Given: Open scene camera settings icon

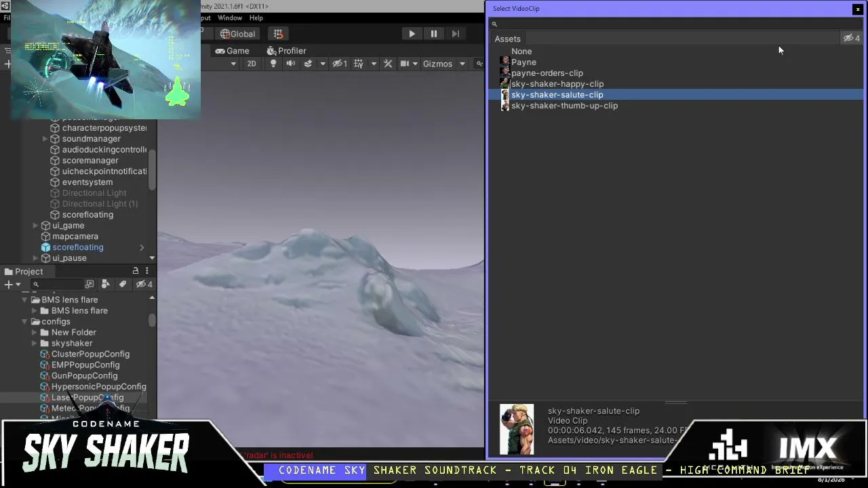Looking at the screenshot, I should pyautogui.click(x=405, y=64).
